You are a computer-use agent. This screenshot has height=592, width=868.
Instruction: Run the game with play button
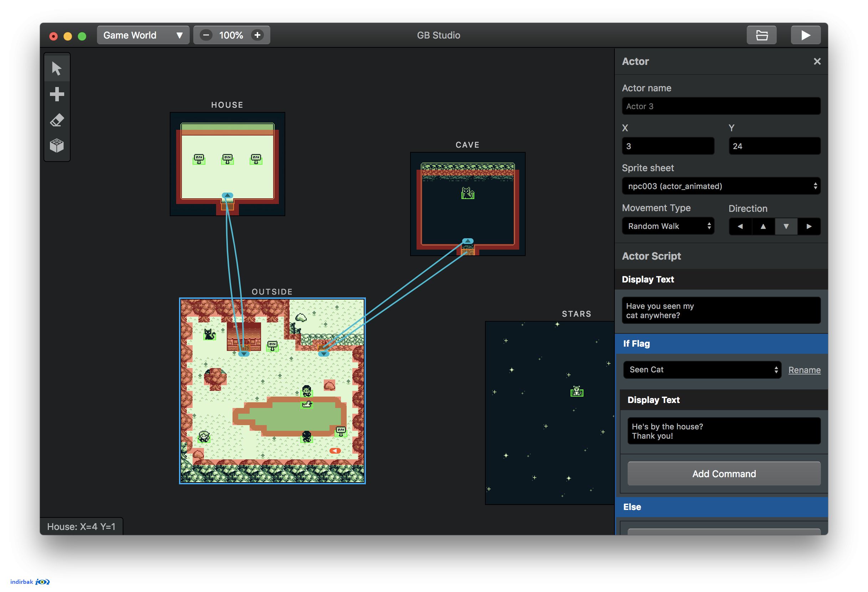[805, 35]
